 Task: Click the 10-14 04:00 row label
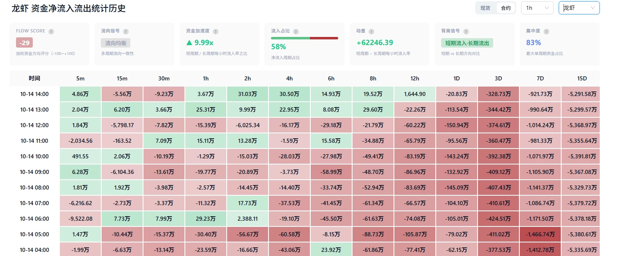pos(34,250)
